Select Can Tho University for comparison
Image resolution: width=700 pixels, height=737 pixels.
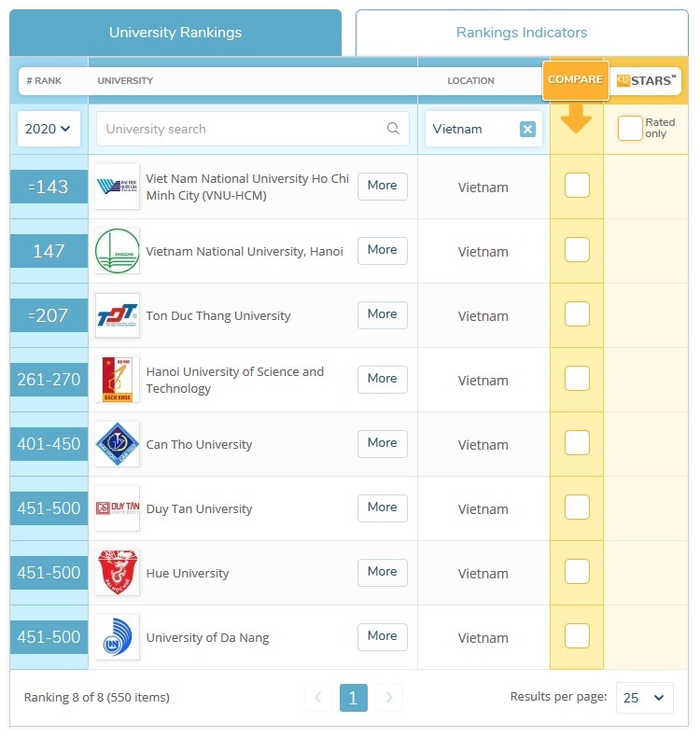click(x=577, y=443)
